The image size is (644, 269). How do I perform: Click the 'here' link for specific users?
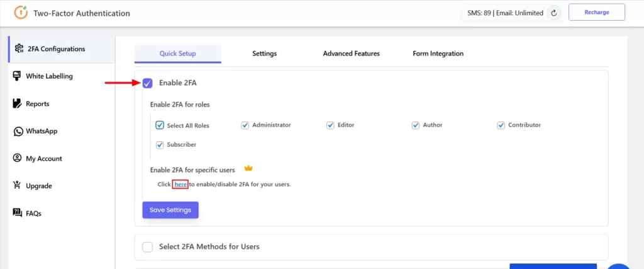pos(180,185)
